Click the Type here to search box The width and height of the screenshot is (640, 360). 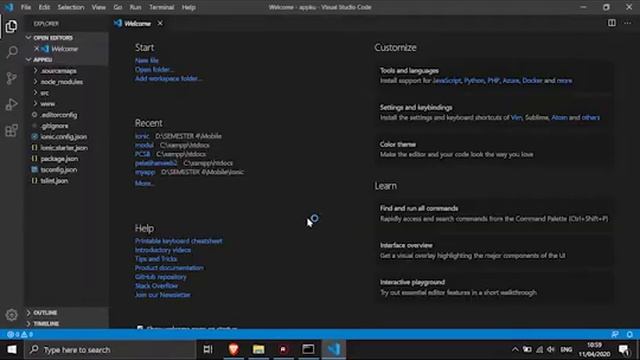coord(110,349)
